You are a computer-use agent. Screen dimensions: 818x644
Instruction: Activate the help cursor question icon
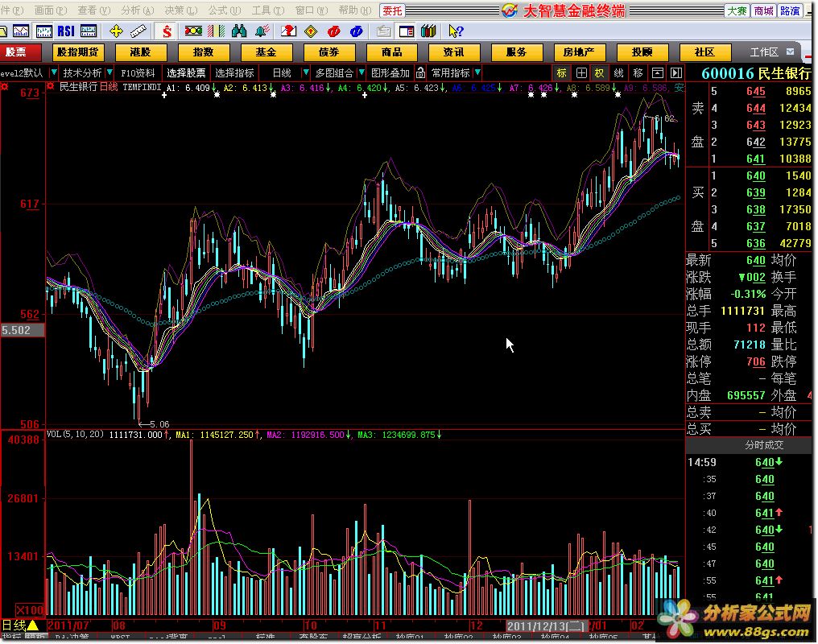coord(455,31)
